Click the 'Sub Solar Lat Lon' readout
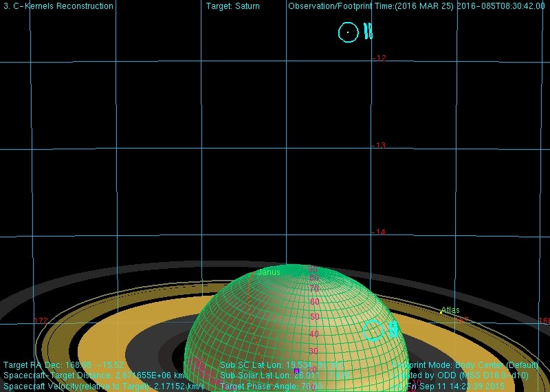 285,375
